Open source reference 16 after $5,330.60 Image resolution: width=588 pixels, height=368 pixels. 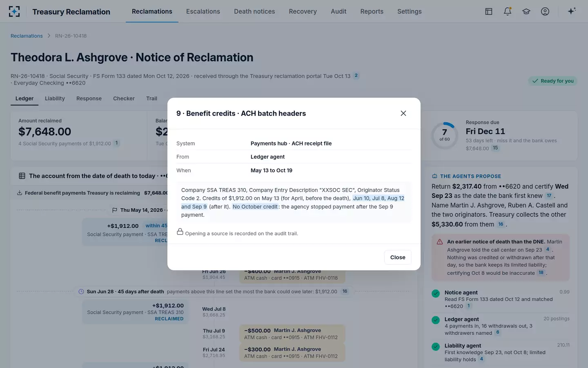501,224
